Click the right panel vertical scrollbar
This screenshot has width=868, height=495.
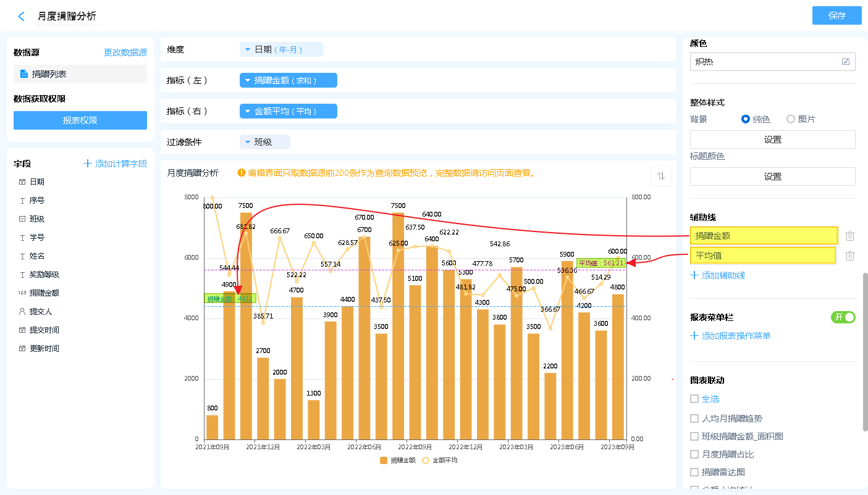click(865, 352)
